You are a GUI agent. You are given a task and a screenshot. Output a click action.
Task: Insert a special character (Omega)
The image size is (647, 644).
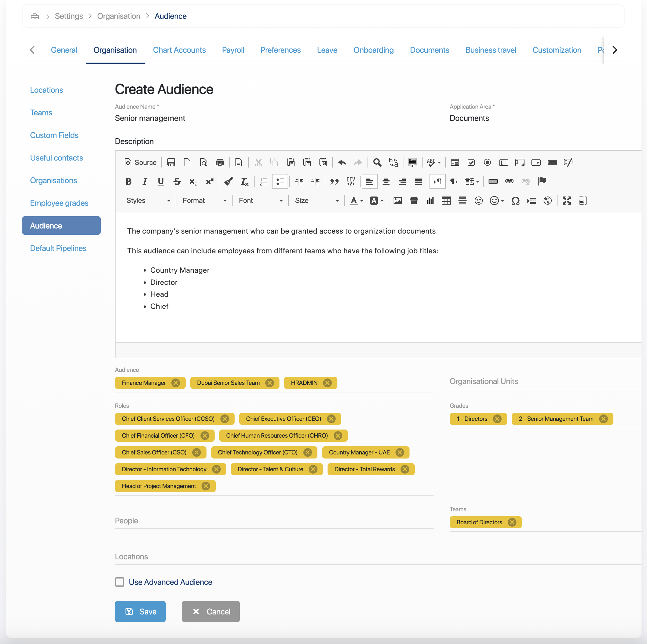[516, 201]
